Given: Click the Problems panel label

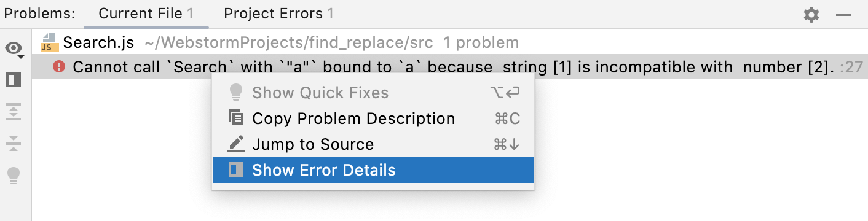Looking at the screenshot, I should click(x=40, y=14).
